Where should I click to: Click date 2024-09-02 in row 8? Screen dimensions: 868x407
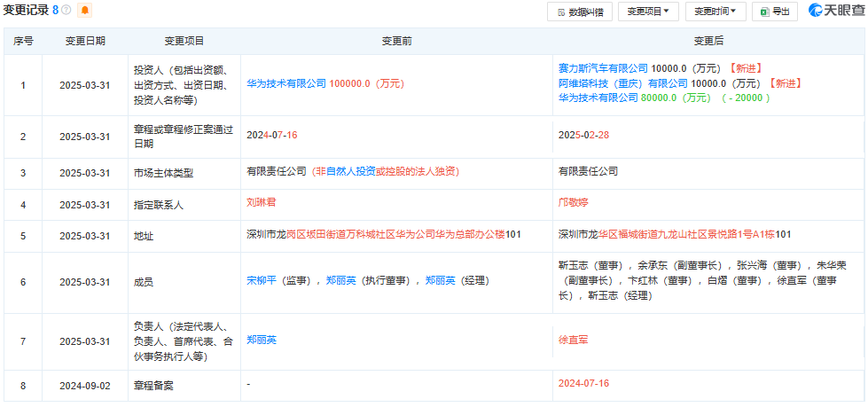tap(85, 386)
